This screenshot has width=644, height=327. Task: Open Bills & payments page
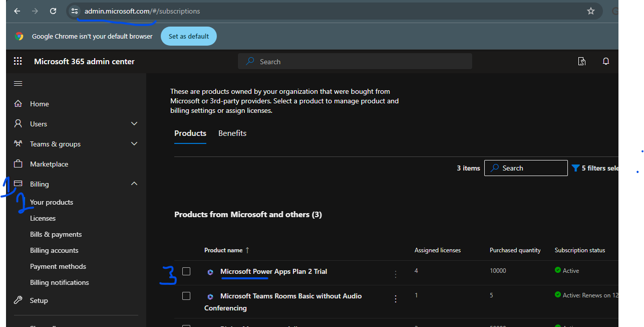pos(56,234)
